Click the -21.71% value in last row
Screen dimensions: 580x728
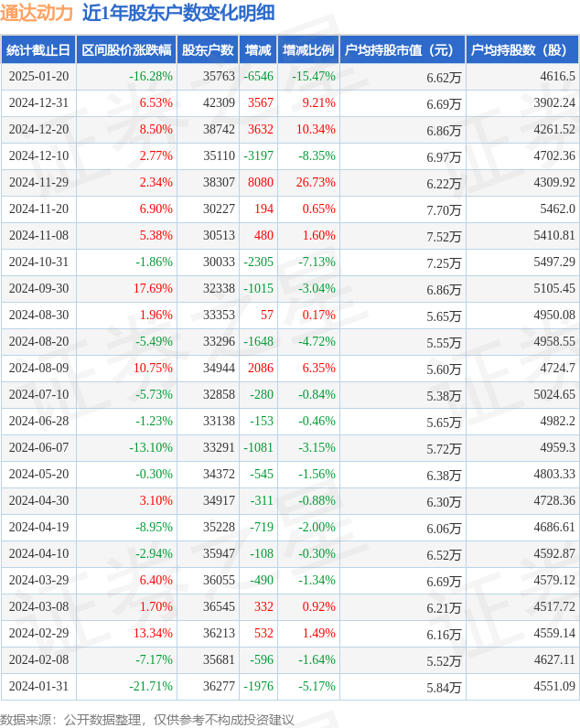(x=150, y=686)
